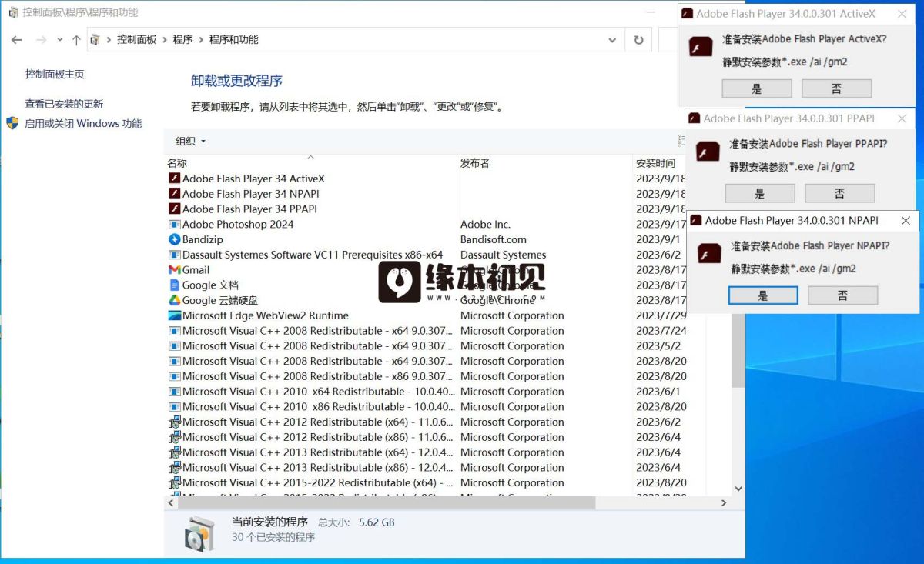Viewport: 924px width, 564px height.
Task: Click the control panel icon in the address bar
Action: [95, 40]
